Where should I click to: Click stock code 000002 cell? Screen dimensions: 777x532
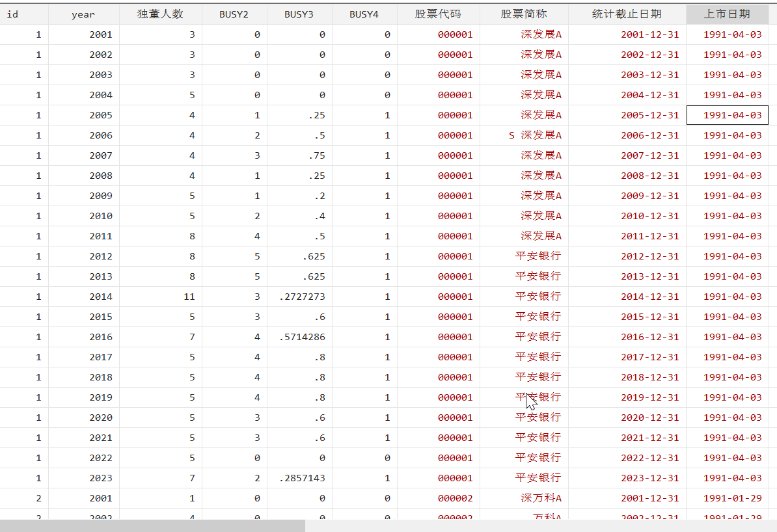pos(438,498)
